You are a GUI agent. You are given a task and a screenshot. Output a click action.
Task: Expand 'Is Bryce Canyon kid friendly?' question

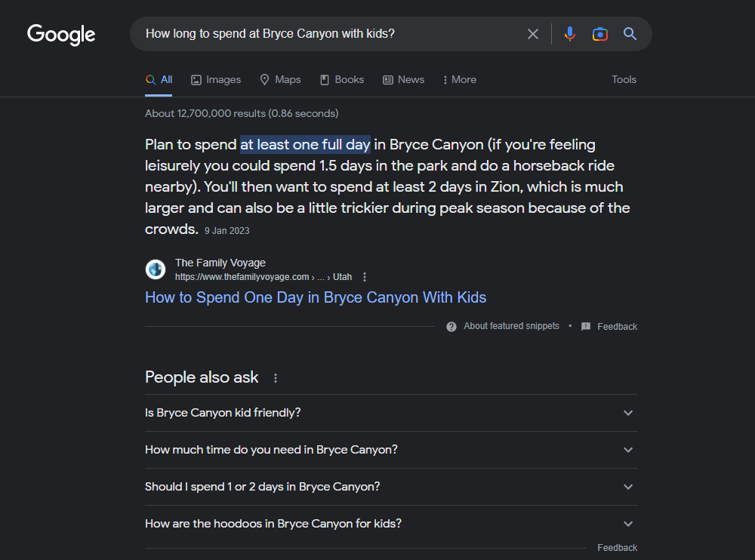pyautogui.click(x=391, y=413)
